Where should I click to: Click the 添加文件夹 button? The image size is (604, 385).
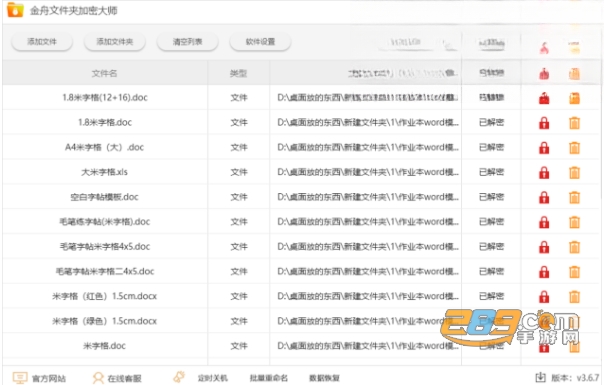[115, 42]
